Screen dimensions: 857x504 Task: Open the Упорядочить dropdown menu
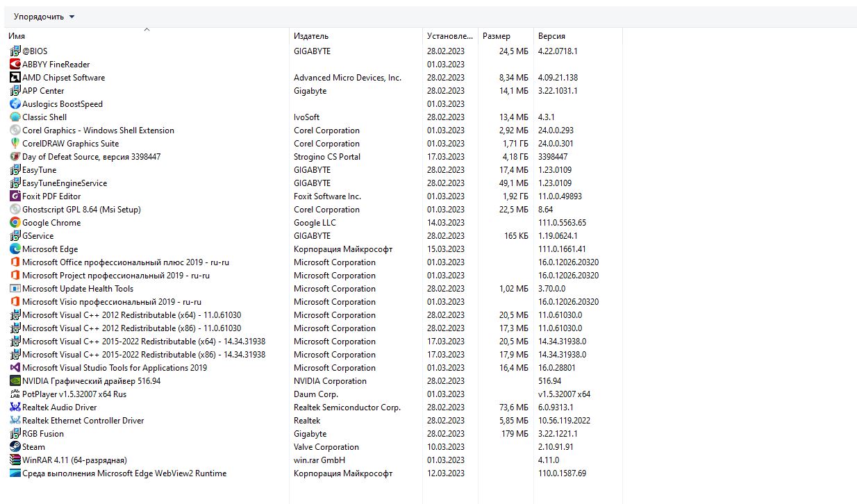point(44,17)
